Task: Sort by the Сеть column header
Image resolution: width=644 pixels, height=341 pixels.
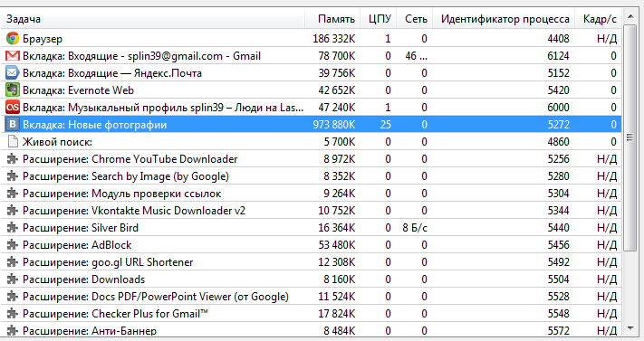Action: (415, 19)
